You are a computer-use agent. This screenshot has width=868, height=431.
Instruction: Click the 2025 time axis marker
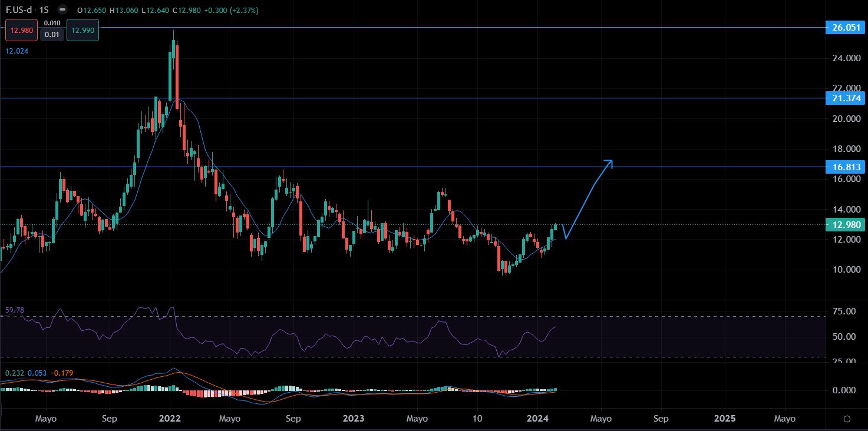pos(724,419)
